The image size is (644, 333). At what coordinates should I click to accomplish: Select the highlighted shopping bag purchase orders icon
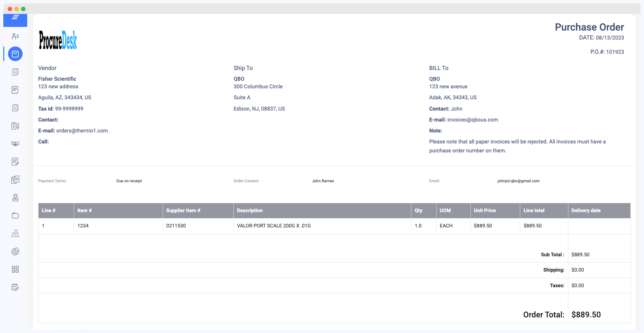point(15,53)
